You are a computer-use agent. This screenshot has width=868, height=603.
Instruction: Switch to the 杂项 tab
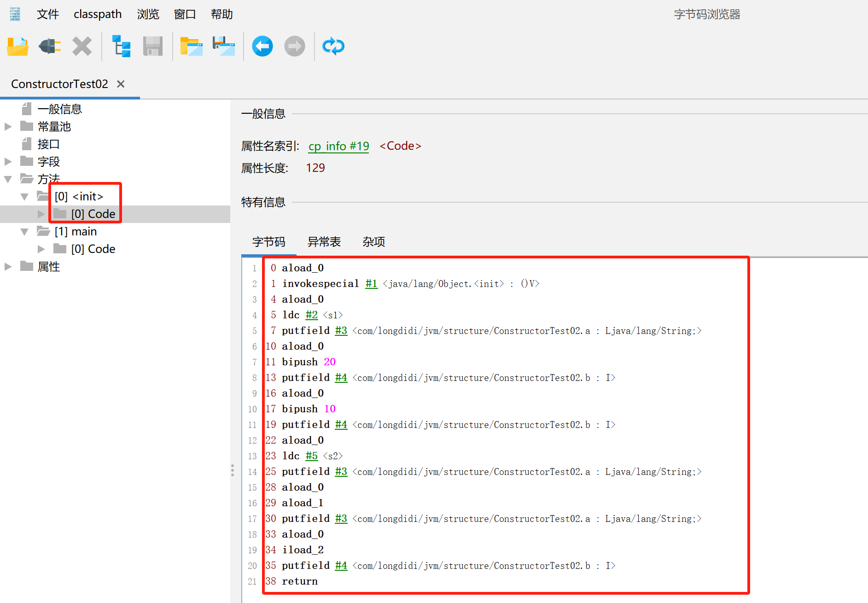coord(374,242)
